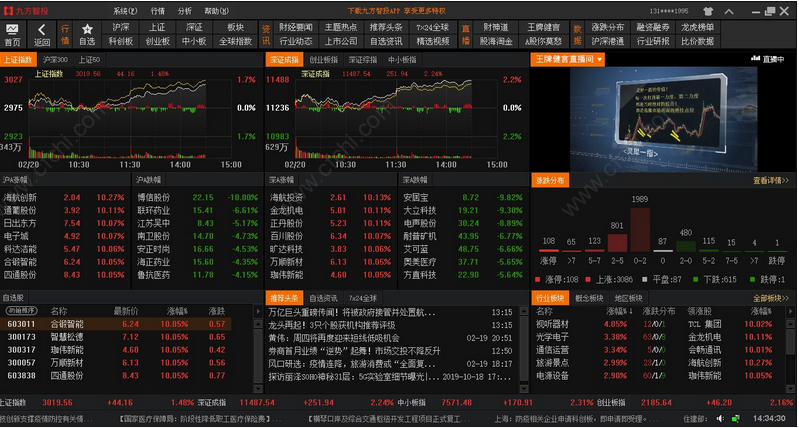Switch to 深证综指 tab
The height and width of the screenshot is (428, 799).
(x=362, y=60)
